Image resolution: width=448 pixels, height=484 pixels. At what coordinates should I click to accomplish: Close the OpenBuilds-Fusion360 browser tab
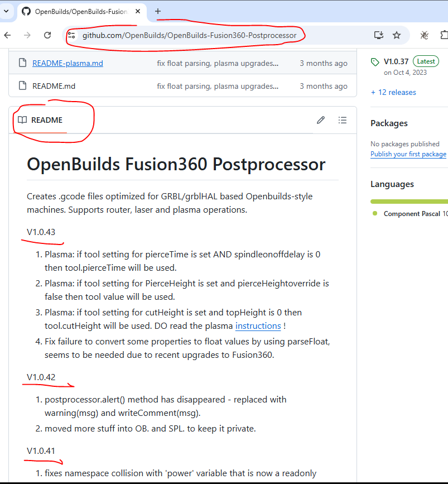(x=138, y=11)
